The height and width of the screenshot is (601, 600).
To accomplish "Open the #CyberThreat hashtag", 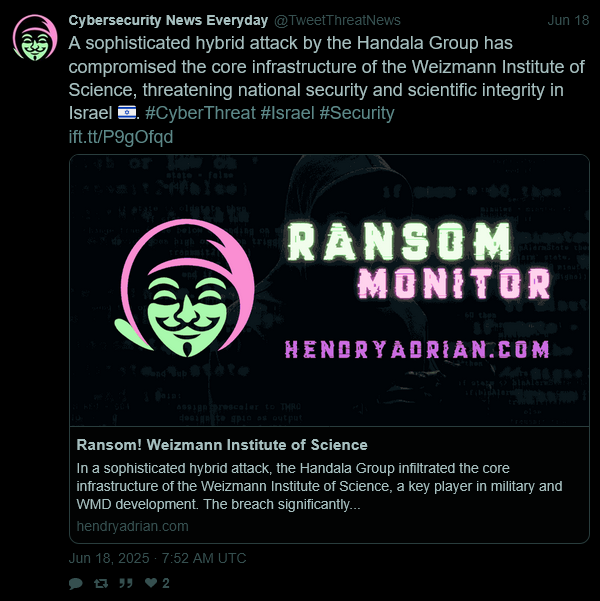I will 200,113.
